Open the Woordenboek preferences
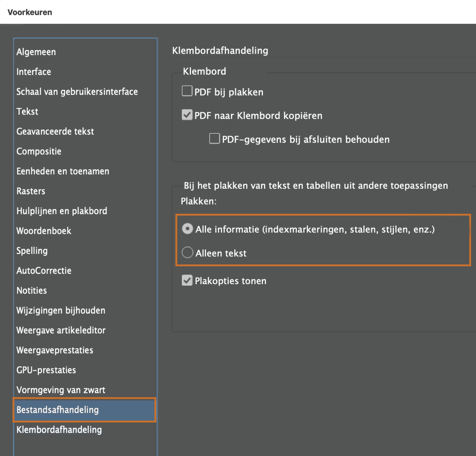Screen dimensions: 476x456 point(44,231)
